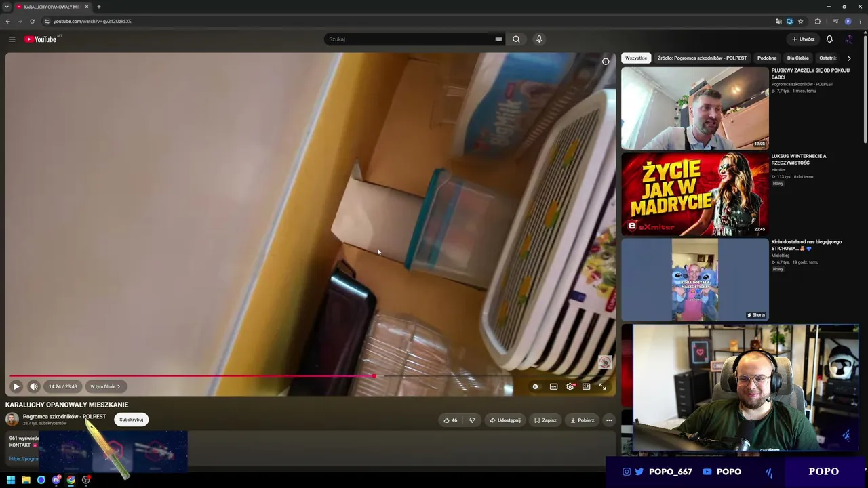Mute the video volume
The image size is (868, 488).
tap(34, 386)
